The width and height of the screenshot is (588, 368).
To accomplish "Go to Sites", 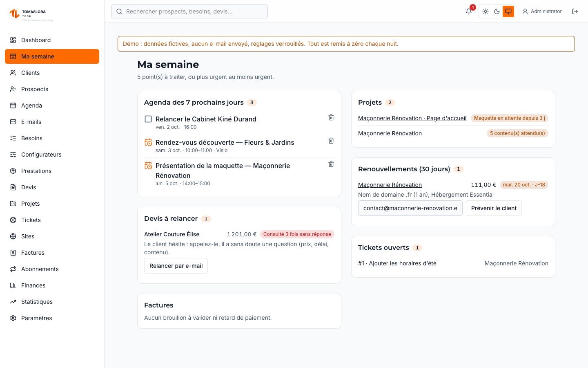I will click(x=52, y=236).
